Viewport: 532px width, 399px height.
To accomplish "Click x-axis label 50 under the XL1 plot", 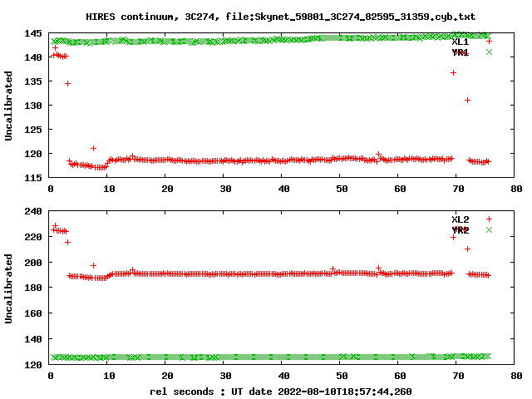I will click(342, 189).
